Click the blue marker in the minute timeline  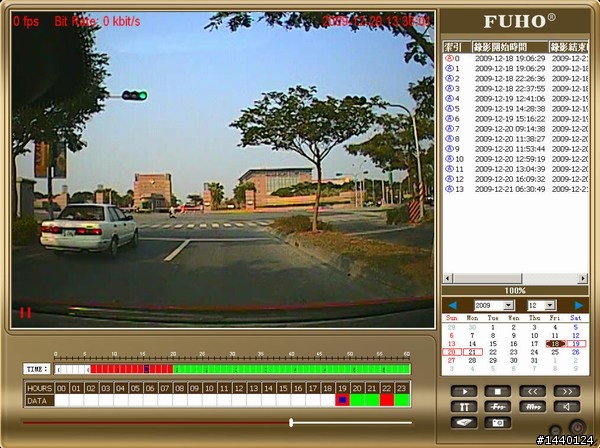point(146,369)
